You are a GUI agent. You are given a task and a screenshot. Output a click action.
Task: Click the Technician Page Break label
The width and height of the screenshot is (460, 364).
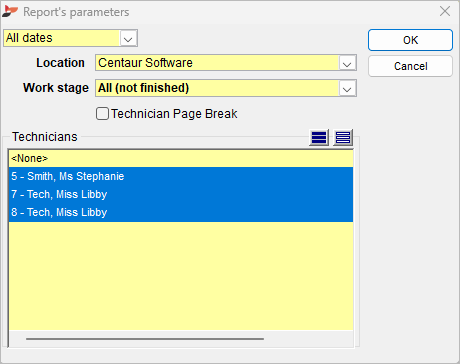pyautogui.click(x=174, y=114)
